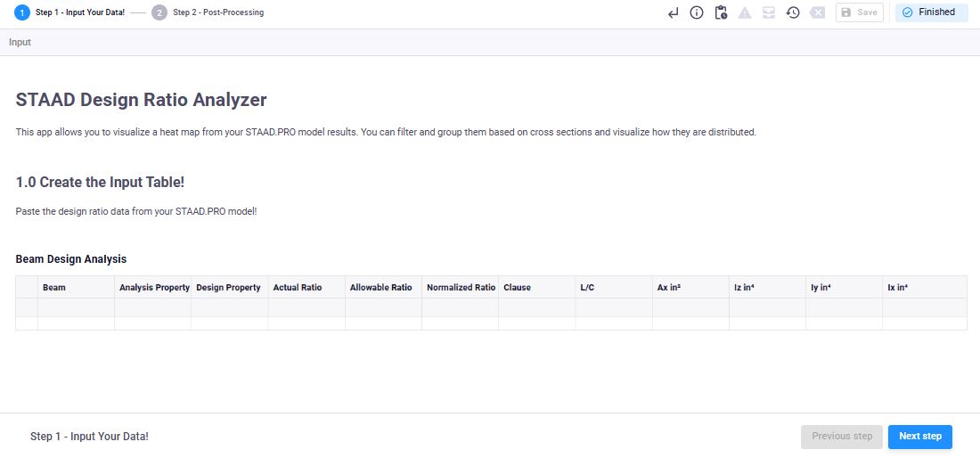
Task: Open the history clock icon
Action: (x=793, y=12)
